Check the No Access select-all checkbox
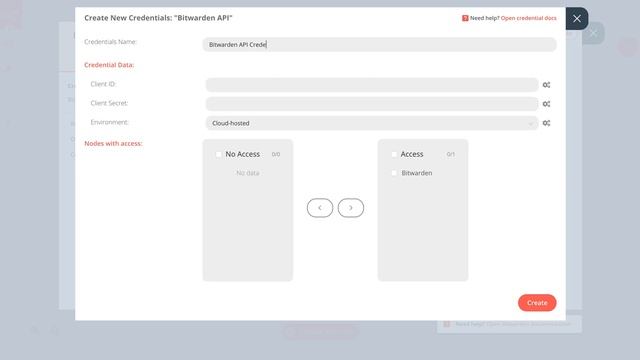640x360 pixels. click(218, 154)
